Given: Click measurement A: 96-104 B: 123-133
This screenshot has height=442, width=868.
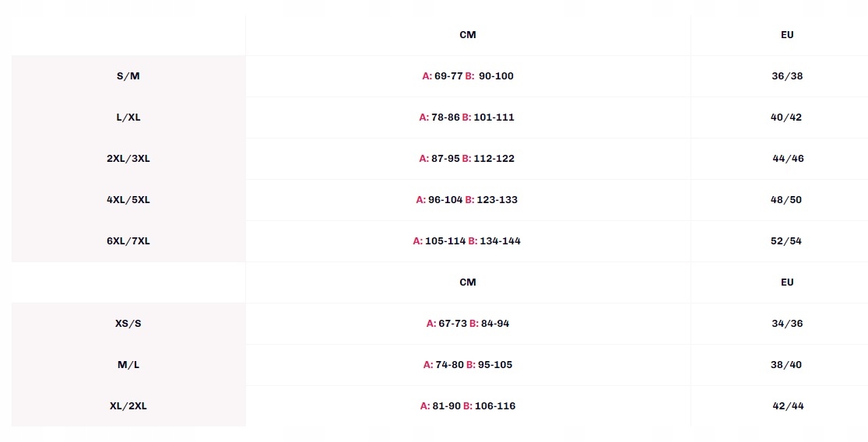Looking at the screenshot, I should 466,200.
